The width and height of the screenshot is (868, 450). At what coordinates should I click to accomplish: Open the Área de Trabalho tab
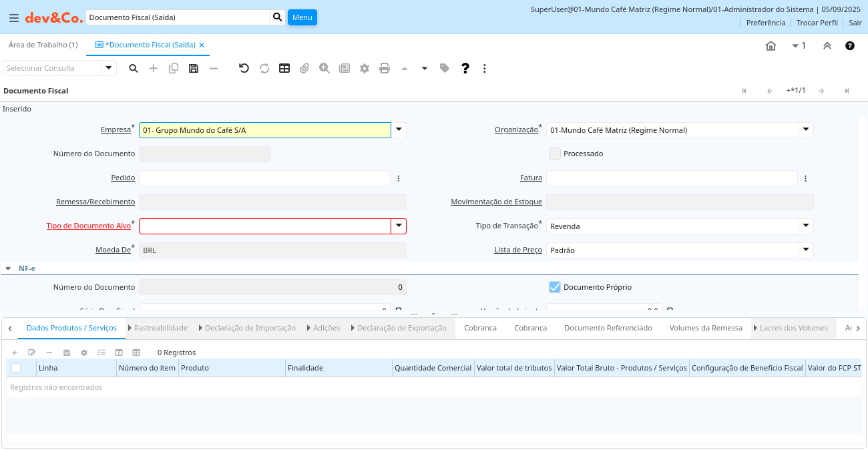tap(43, 45)
